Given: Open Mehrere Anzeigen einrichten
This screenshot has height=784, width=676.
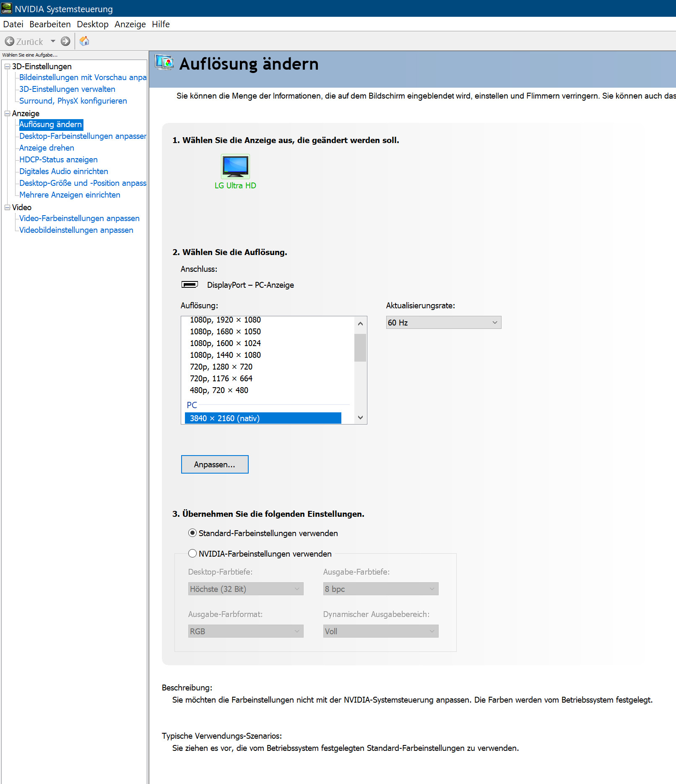Looking at the screenshot, I should 70,195.
